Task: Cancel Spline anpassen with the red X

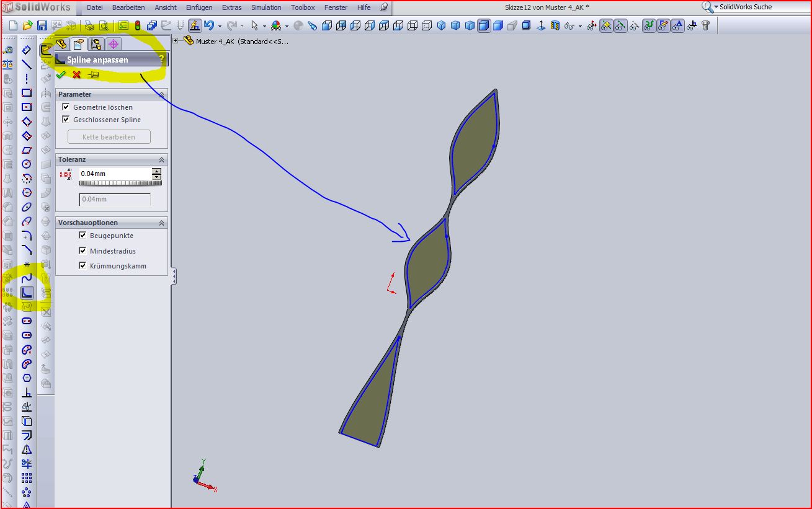Action: click(x=77, y=74)
